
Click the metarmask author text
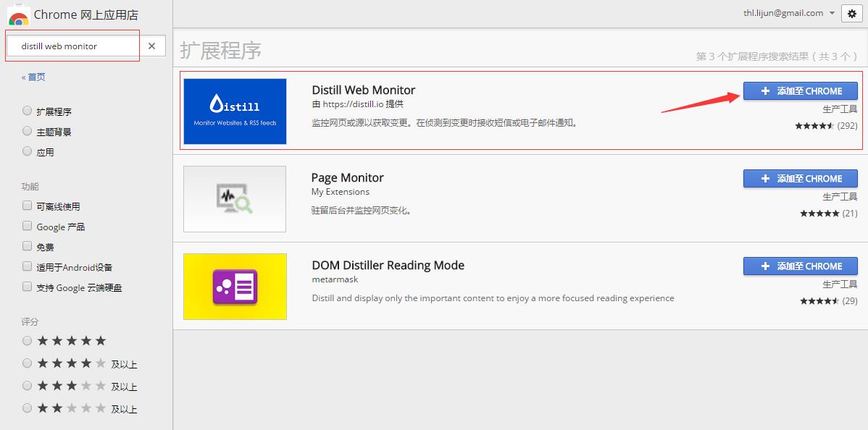(x=334, y=279)
